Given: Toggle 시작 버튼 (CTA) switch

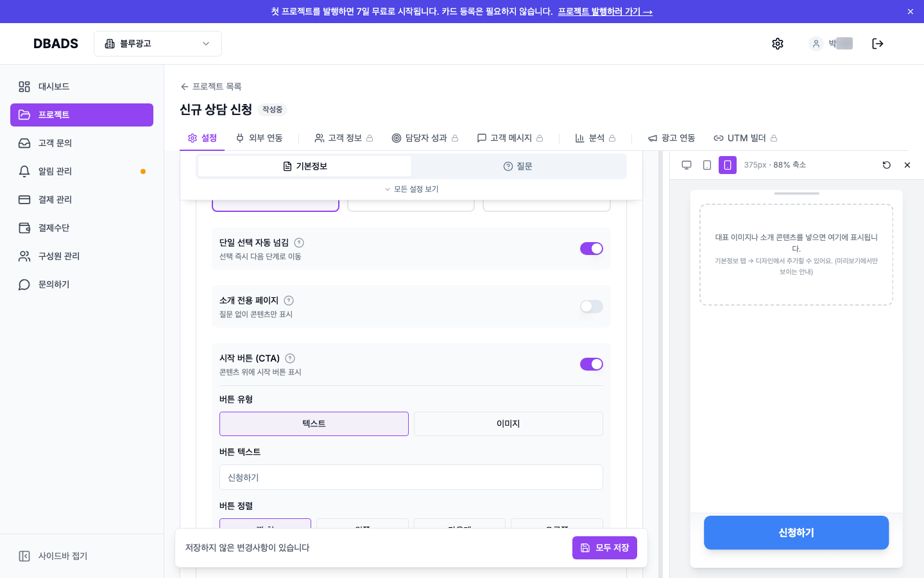Looking at the screenshot, I should [592, 364].
